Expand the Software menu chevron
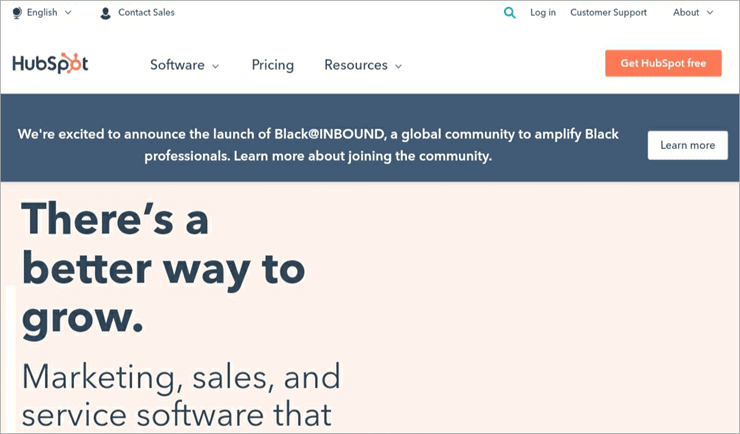 click(x=215, y=66)
